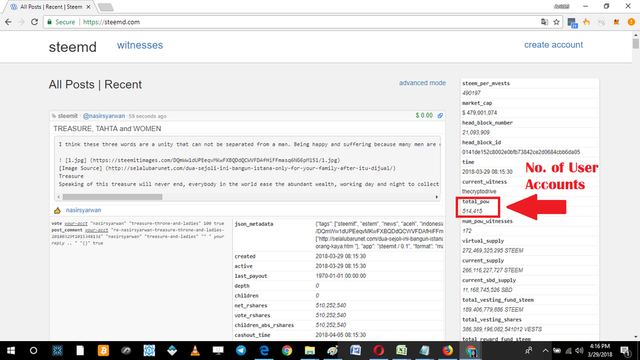640x360 pixels.
Task: Click the steem_per_mvests value 490197
Action: pyautogui.click(x=471, y=93)
